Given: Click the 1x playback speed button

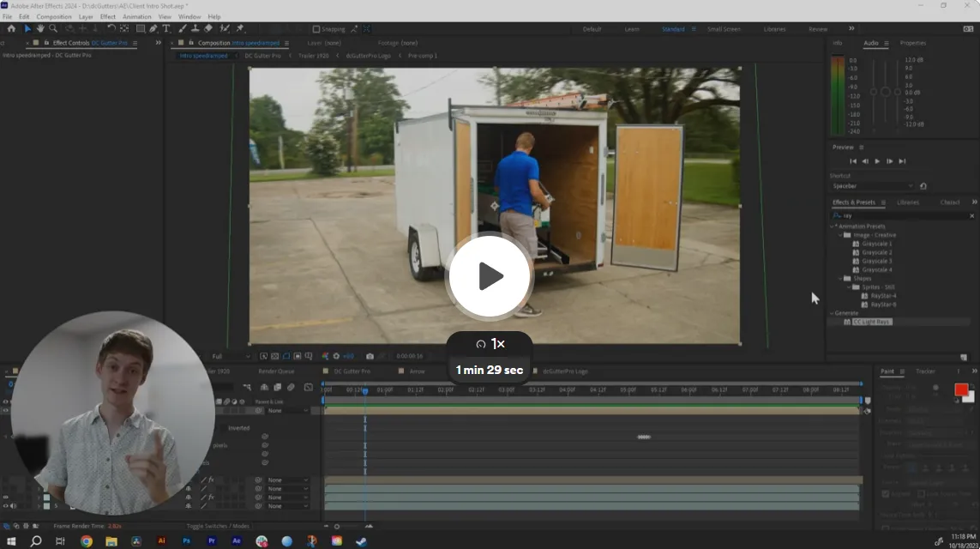Looking at the screenshot, I should coord(490,344).
